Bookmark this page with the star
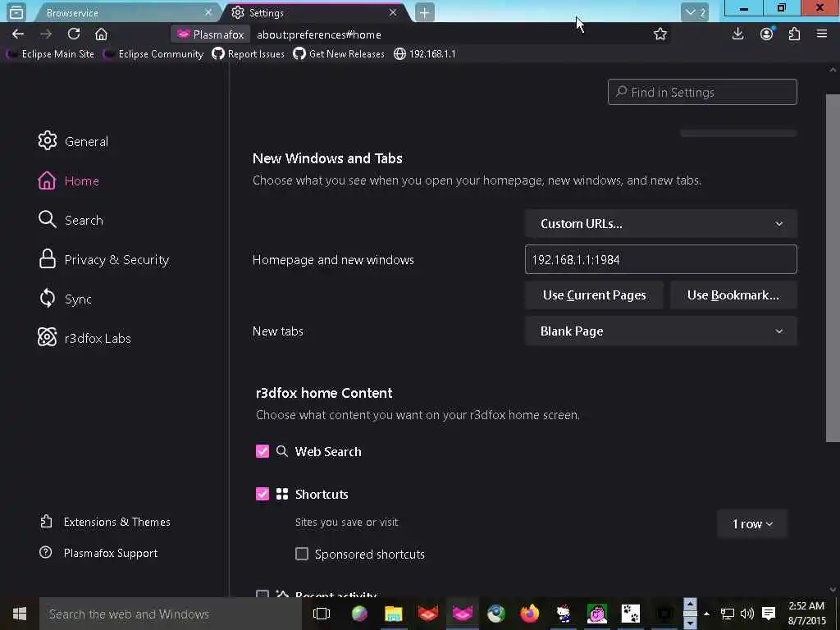 click(660, 34)
